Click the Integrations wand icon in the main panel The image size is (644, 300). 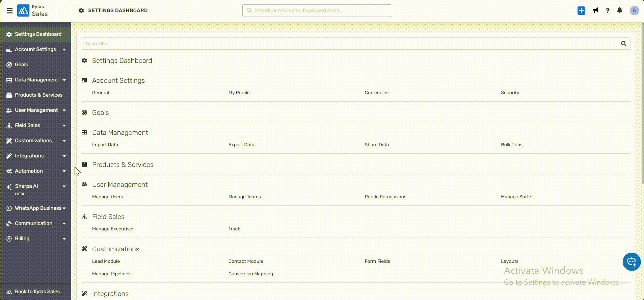[x=84, y=294]
